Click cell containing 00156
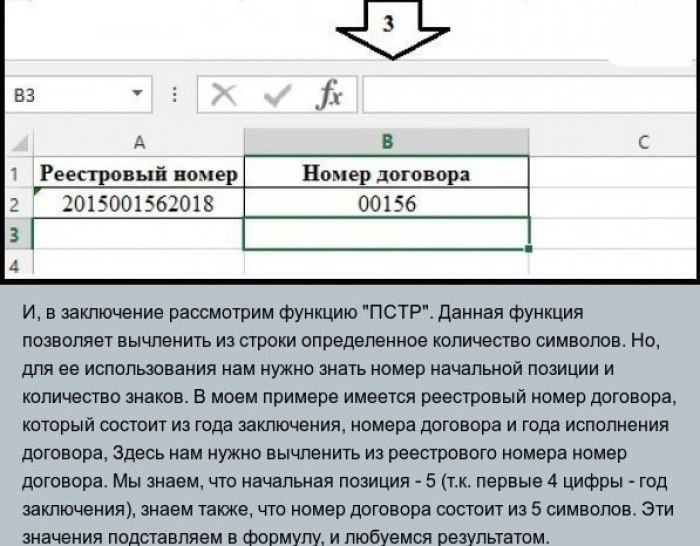Screen dimensions: 700x546 pyautogui.click(x=386, y=204)
